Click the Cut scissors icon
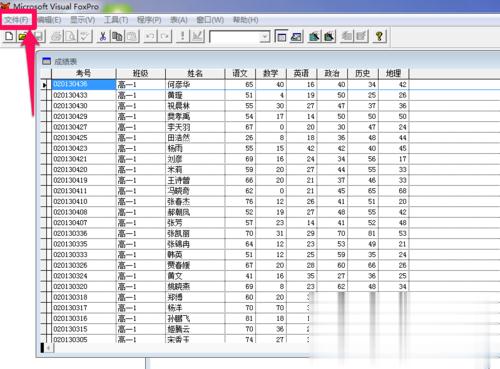The width and height of the screenshot is (500, 369). [x=103, y=36]
